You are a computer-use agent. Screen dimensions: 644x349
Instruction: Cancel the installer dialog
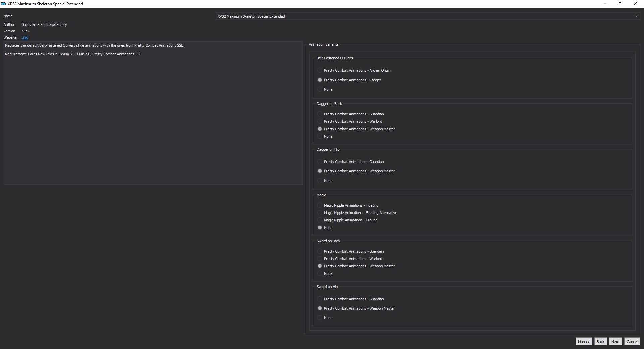pyautogui.click(x=632, y=342)
